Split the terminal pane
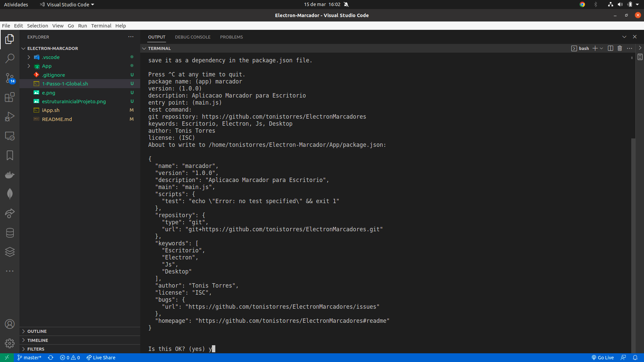The height and width of the screenshot is (362, 644). pyautogui.click(x=610, y=48)
